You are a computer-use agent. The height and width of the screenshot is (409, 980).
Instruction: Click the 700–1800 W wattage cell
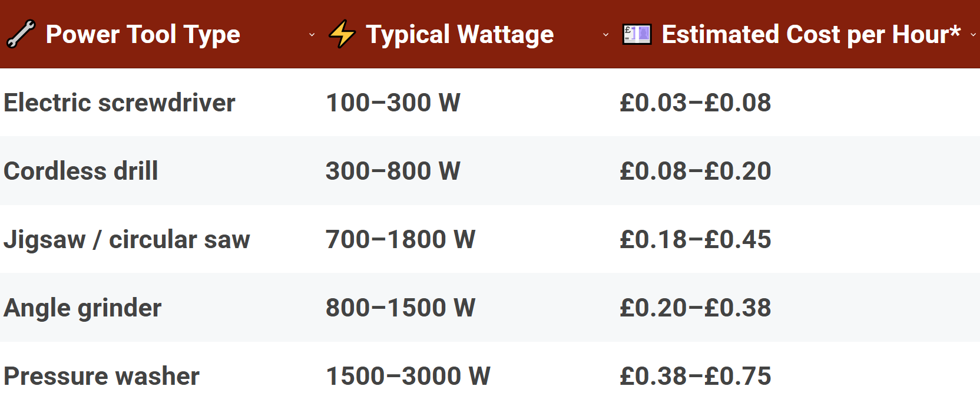[x=400, y=239]
